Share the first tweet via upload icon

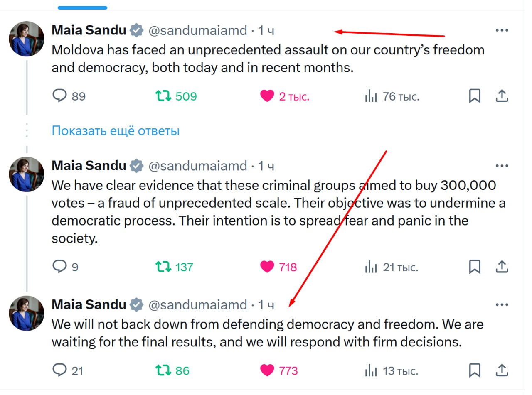coord(502,96)
